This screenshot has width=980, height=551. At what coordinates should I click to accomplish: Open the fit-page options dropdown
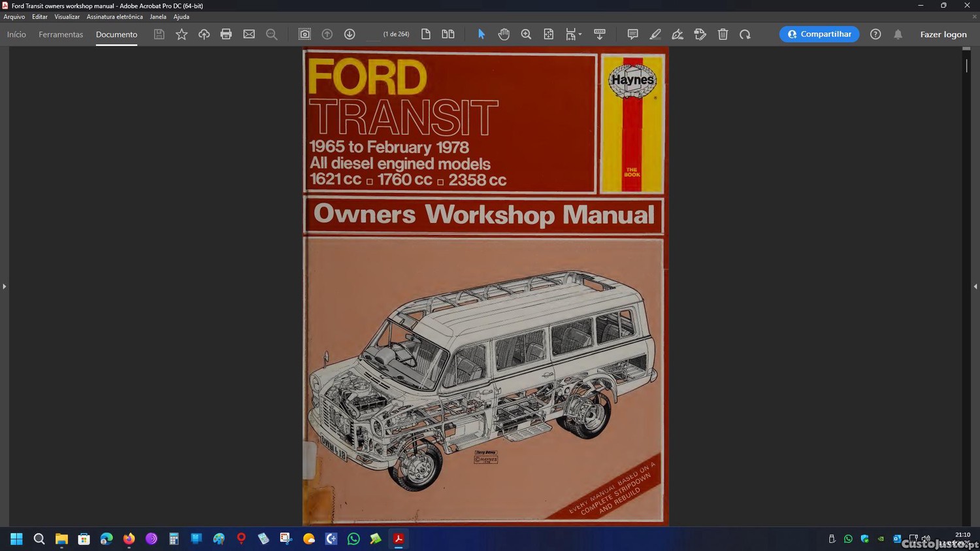tap(574, 35)
